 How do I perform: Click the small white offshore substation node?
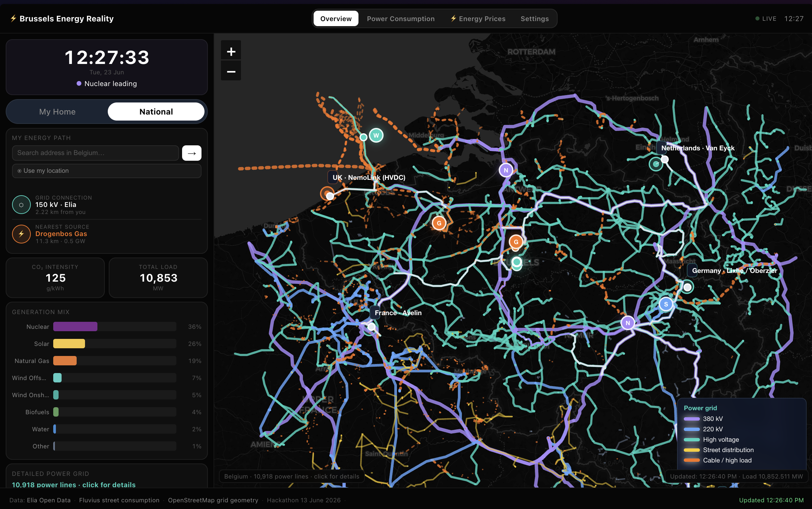tap(363, 137)
